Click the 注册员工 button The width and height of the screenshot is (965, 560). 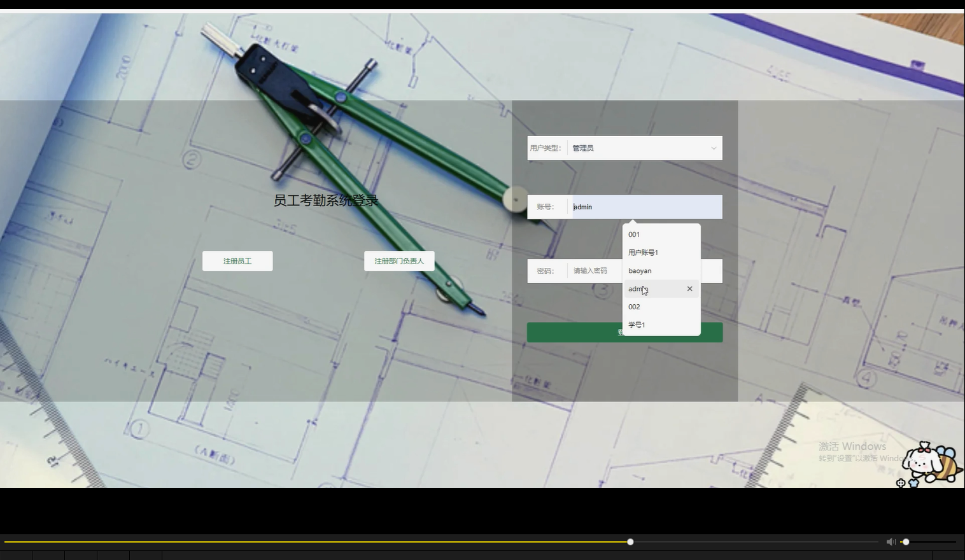coord(237,261)
